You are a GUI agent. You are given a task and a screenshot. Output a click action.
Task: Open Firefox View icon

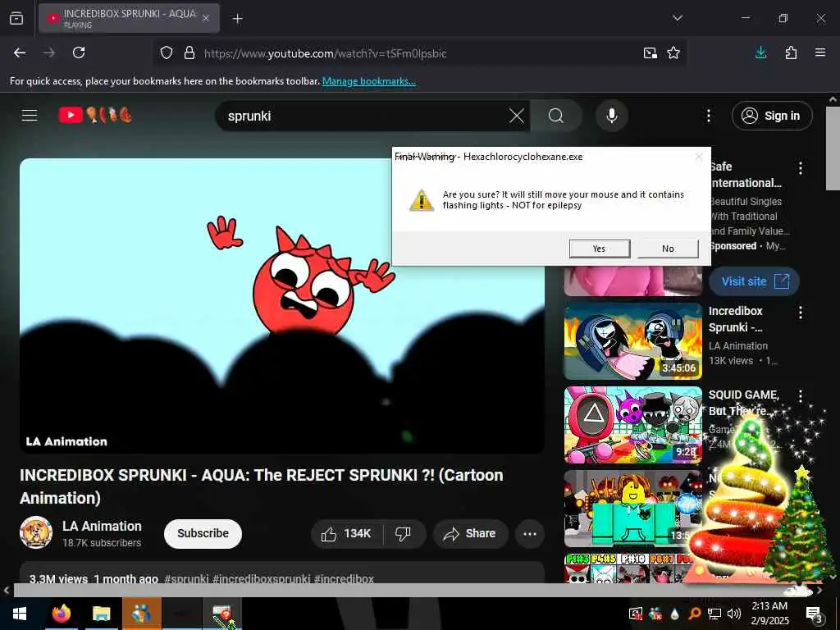click(16, 18)
